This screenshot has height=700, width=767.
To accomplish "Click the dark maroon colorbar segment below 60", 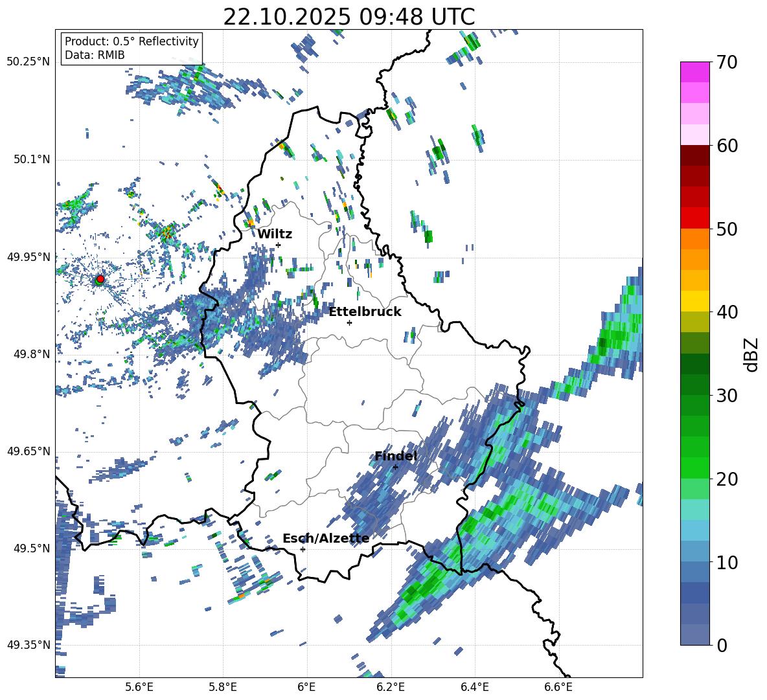I will coord(694,156).
